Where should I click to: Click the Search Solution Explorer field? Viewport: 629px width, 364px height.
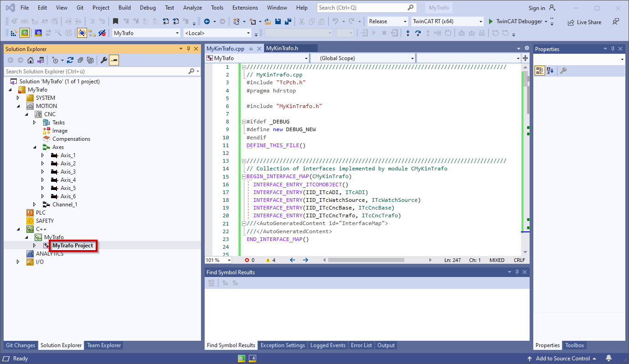(97, 71)
